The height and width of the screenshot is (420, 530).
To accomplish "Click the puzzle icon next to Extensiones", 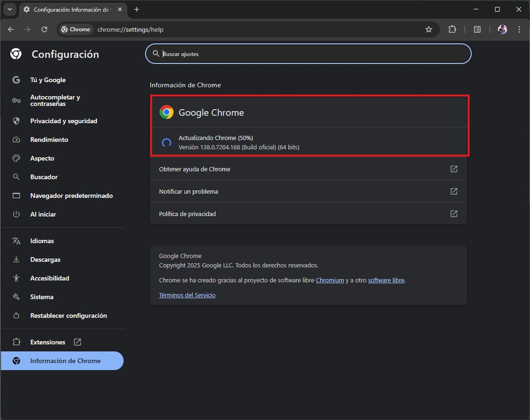I will (16, 342).
